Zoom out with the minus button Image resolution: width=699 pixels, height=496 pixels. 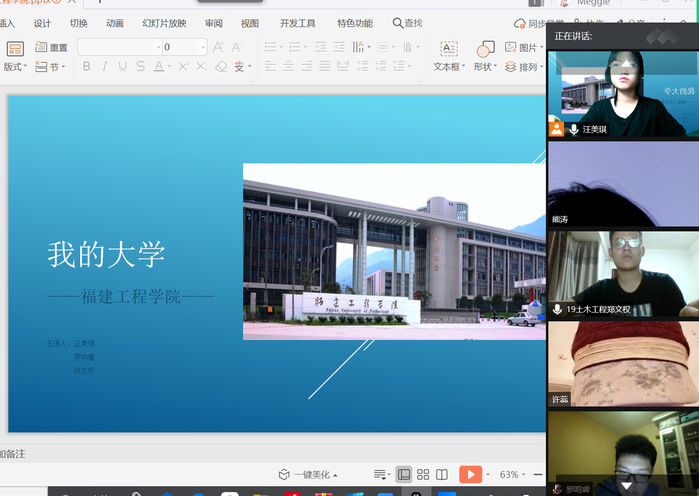(x=538, y=475)
